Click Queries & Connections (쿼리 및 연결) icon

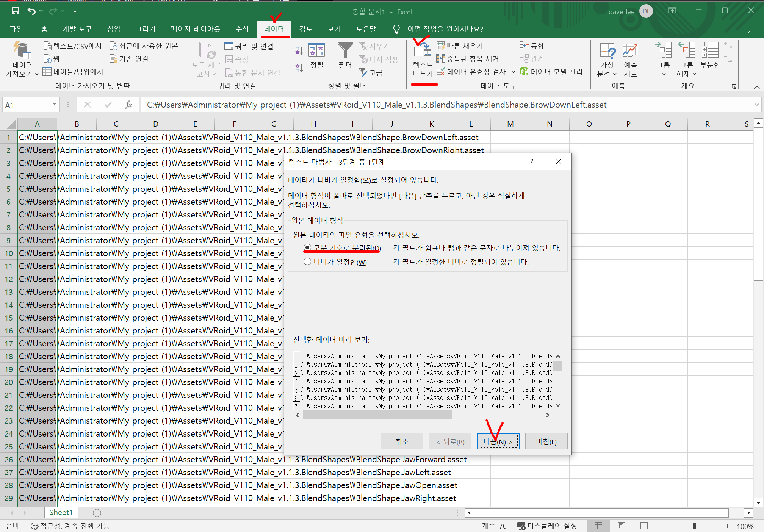[229, 46]
